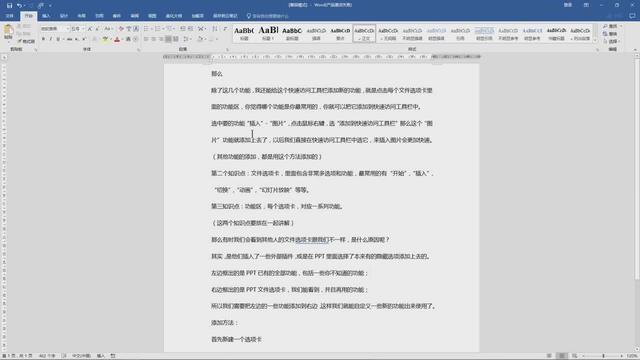Expand the Styles gallery more button
This screenshot has height=360, width=640.
coord(595,40)
